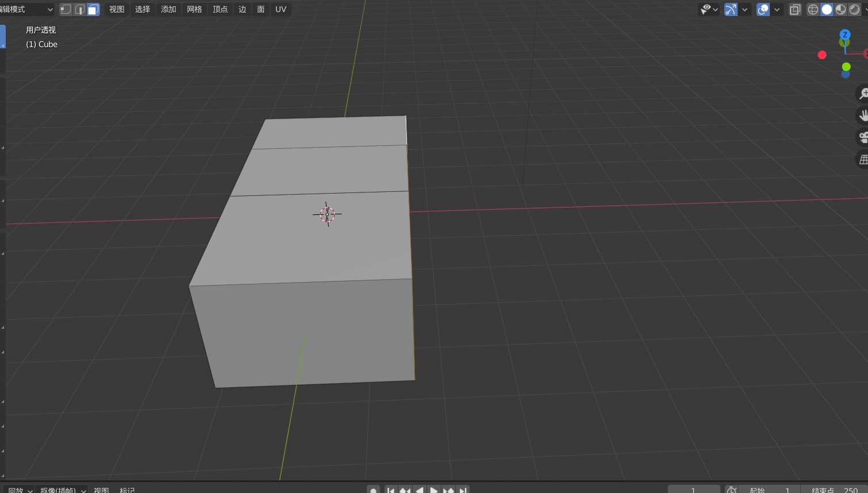The image size is (868, 493).
Task: Switch to face select mode
Action: (93, 9)
